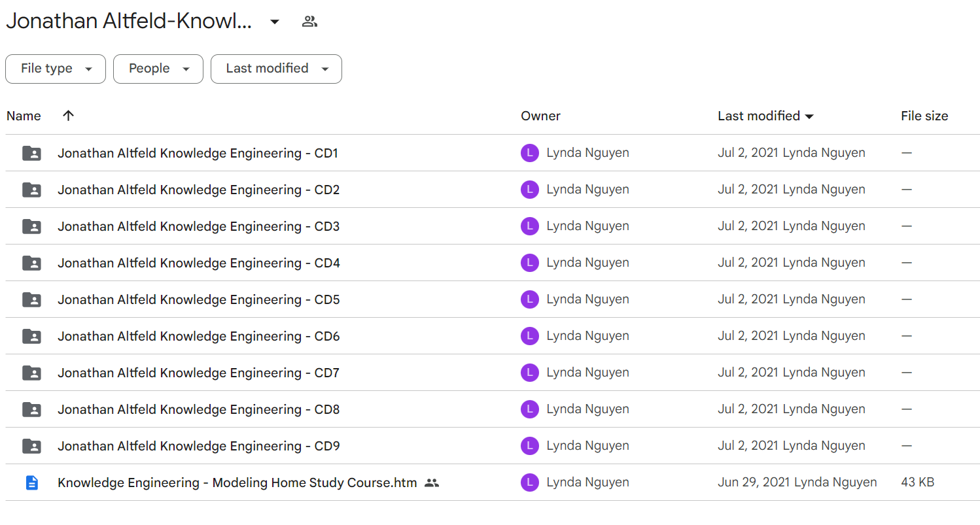
Task: Click the CD9 shared folder icon
Action: point(31,447)
